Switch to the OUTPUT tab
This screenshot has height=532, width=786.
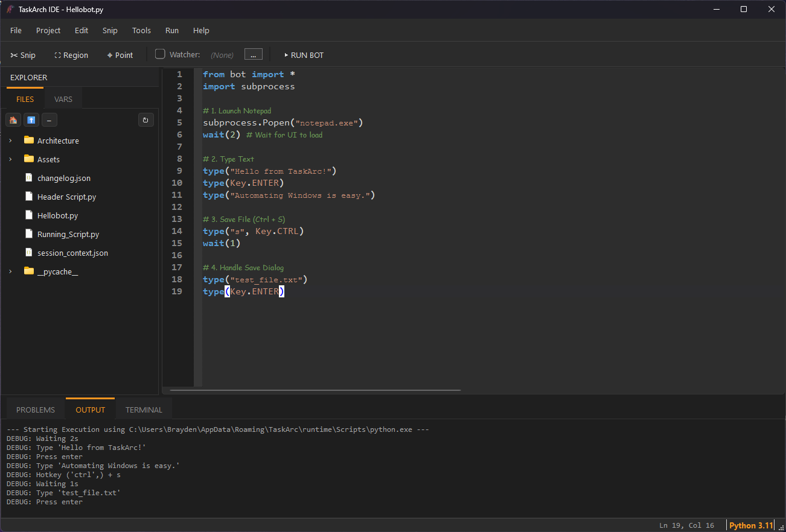coord(90,410)
